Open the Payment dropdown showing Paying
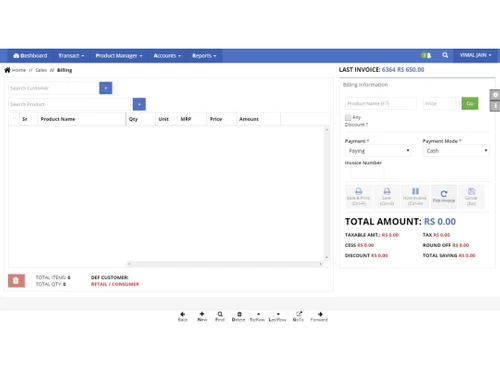The image size is (500, 375). pyautogui.click(x=378, y=151)
